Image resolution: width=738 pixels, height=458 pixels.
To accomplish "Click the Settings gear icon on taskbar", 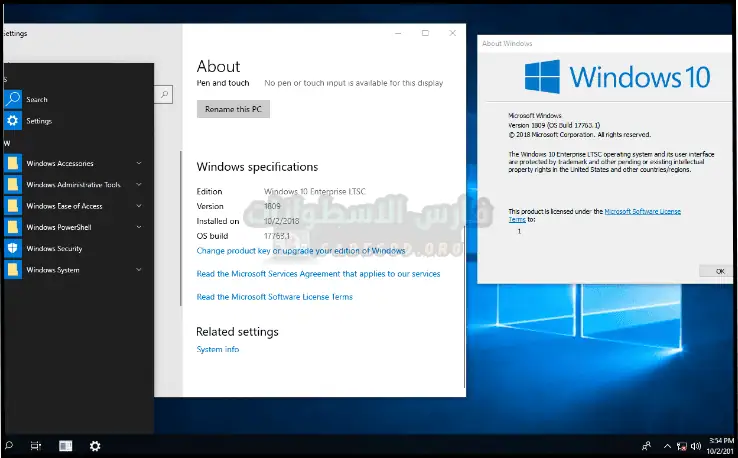I will coord(95,445).
